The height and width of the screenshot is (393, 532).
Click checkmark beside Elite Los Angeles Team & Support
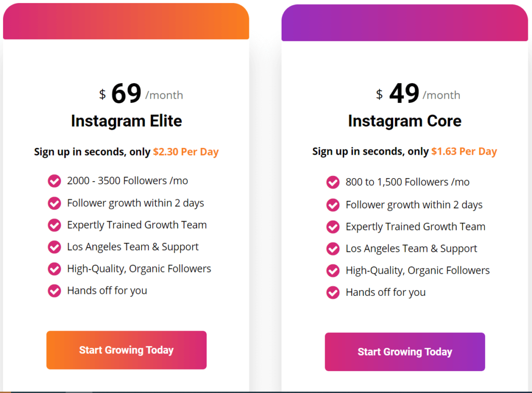pos(54,247)
